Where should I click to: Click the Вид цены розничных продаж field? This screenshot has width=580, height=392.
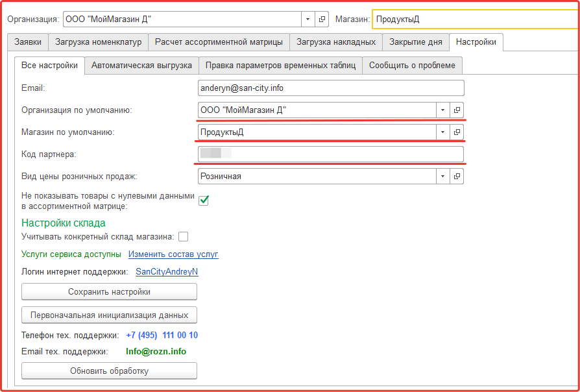(317, 176)
